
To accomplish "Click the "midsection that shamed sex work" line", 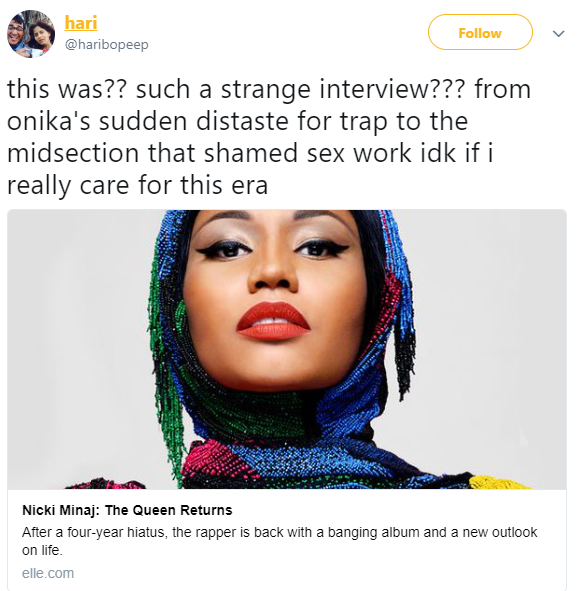I will tap(209, 154).
